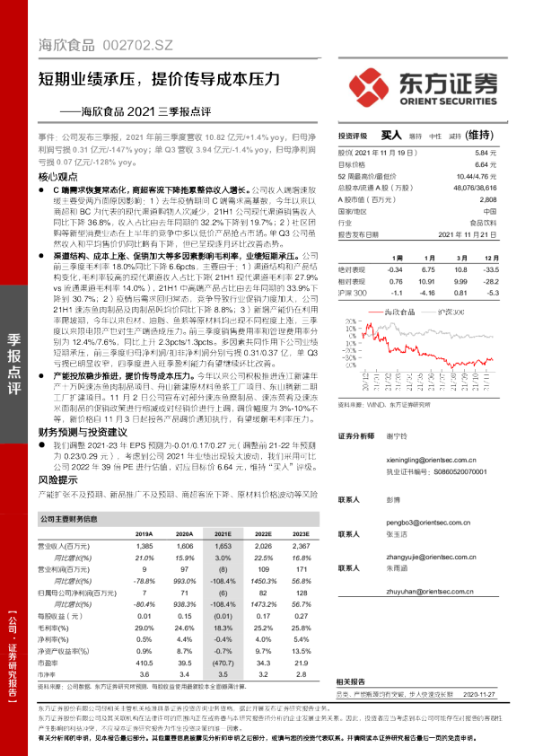Select net profit growth 1473.2%

(x=263, y=604)
